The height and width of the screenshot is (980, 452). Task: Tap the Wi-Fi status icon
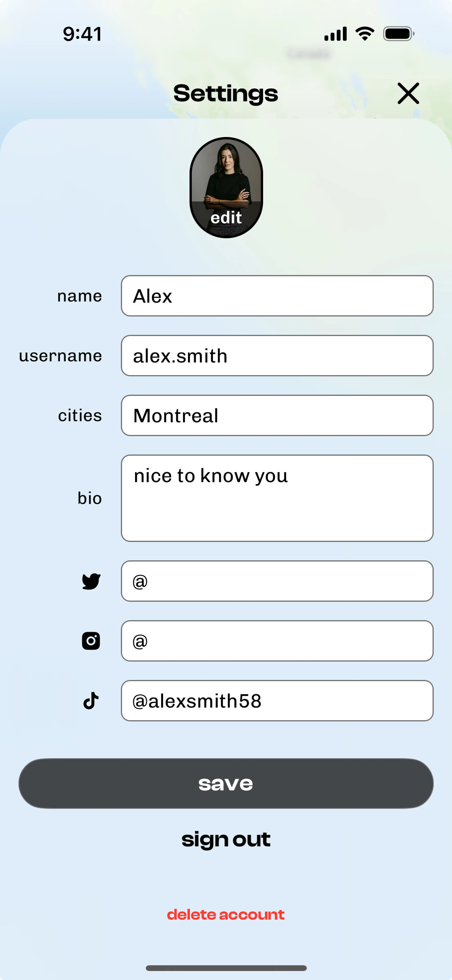tap(364, 34)
